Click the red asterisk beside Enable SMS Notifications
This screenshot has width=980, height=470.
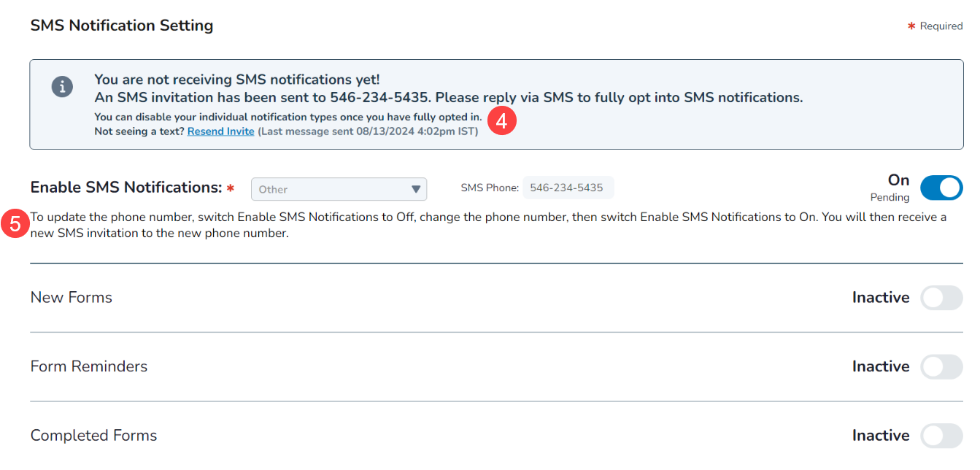(x=231, y=188)
